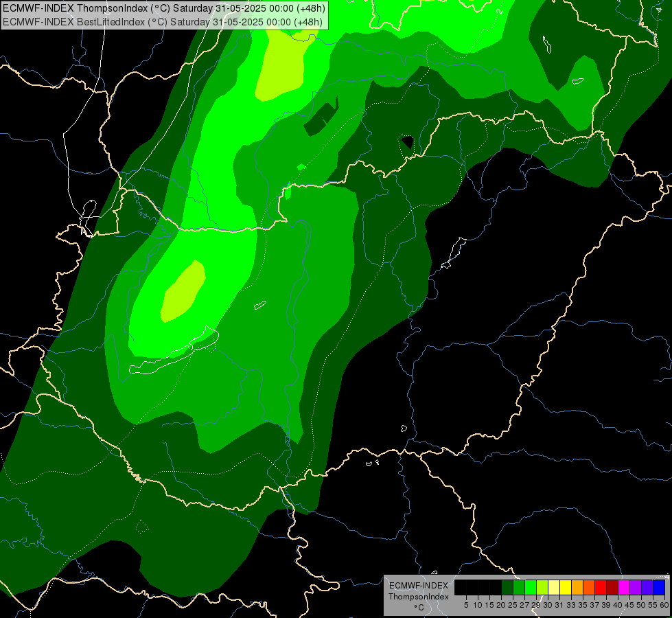Select the purple 45–50 legend swatch
The width and height of the screenshot is (672, 618).
(x=636, y=587)
